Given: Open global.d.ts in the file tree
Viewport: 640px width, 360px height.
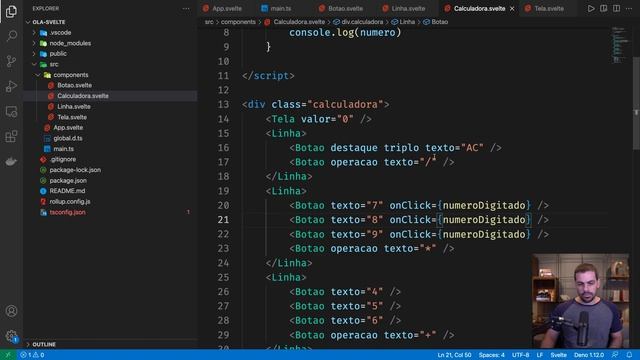Looking at the screenshot, I should tap(68, 138).
